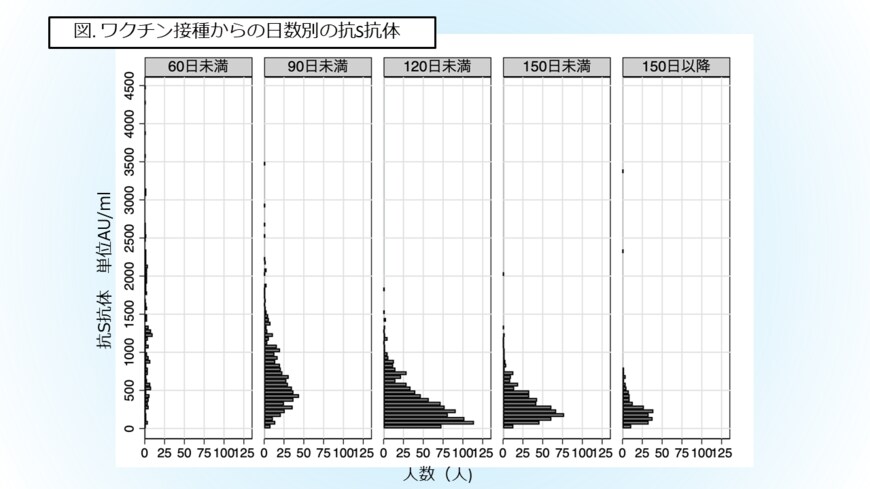Screen dimensions: 870x489
Task: Click the 125 x-axis tick under 150日以降 panel
Action: (722, 454)
